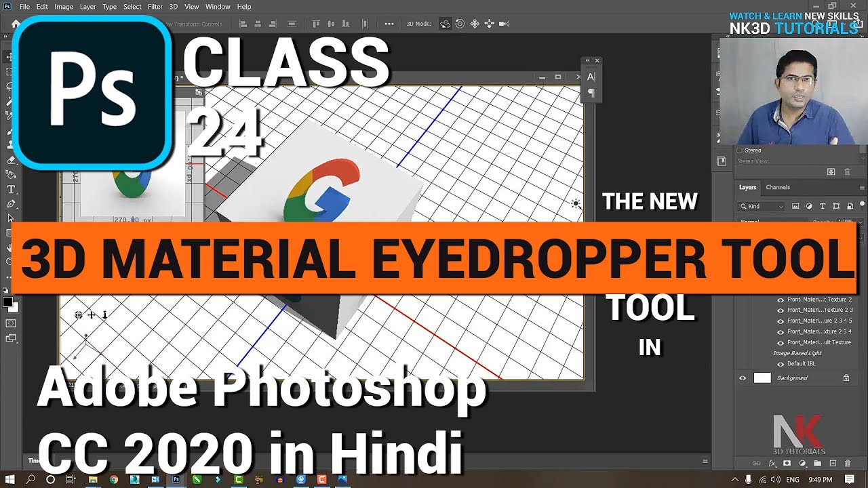Click the Delete layer trash icon
The image size is (868, 488).
click(x=848, y=464)
